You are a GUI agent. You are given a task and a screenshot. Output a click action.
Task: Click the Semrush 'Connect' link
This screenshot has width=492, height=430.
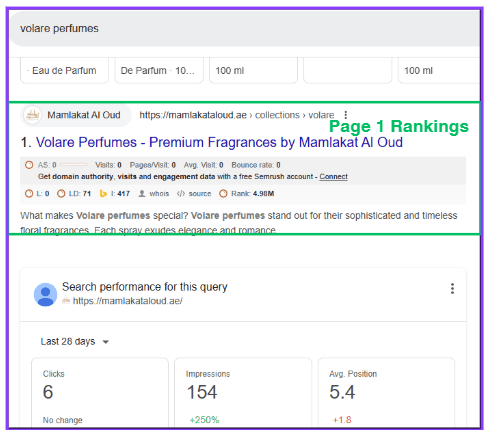(333, 177)
